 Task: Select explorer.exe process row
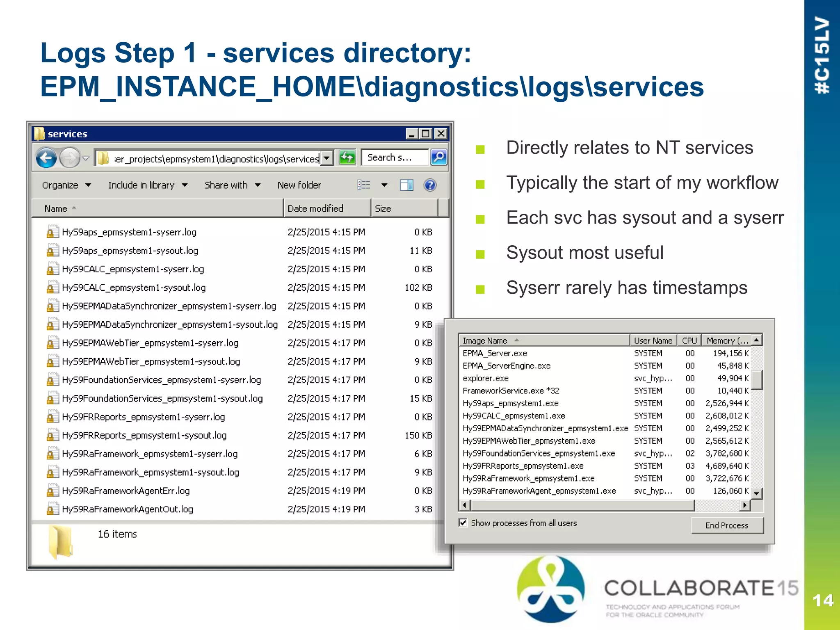pos(605,378)
